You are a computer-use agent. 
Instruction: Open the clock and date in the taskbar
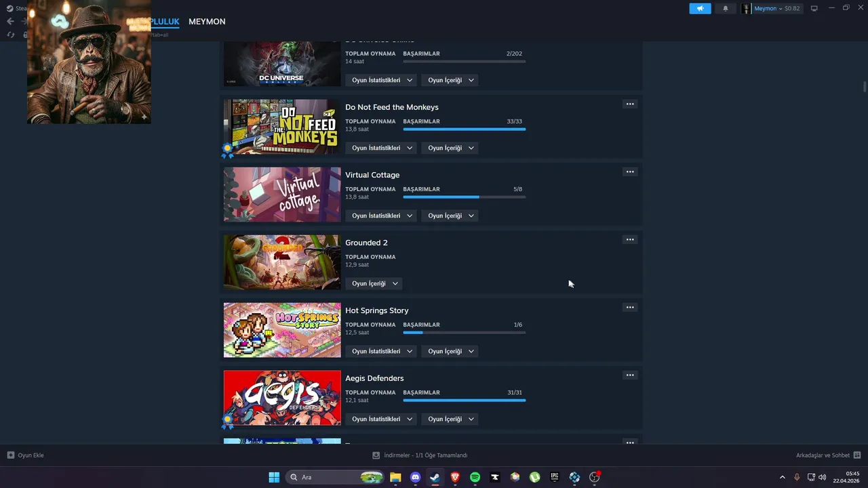(848, 477)
